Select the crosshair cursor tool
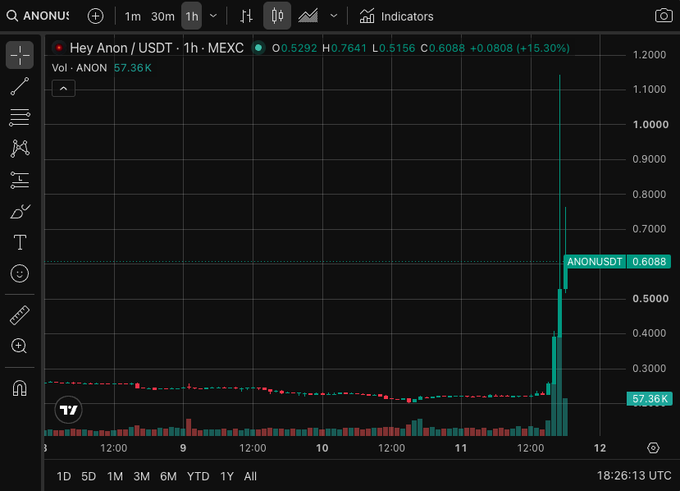Image resolution: width=680 pixels, height=491 pixels. [20, 55]
